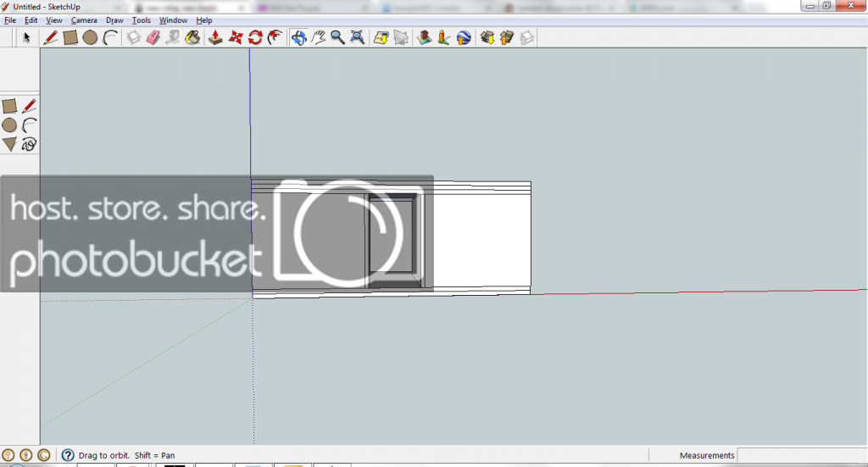Open the Camera menu
The width and height of the screenshot is (868, 467).
pyautogui.click(x=84, y=20)
